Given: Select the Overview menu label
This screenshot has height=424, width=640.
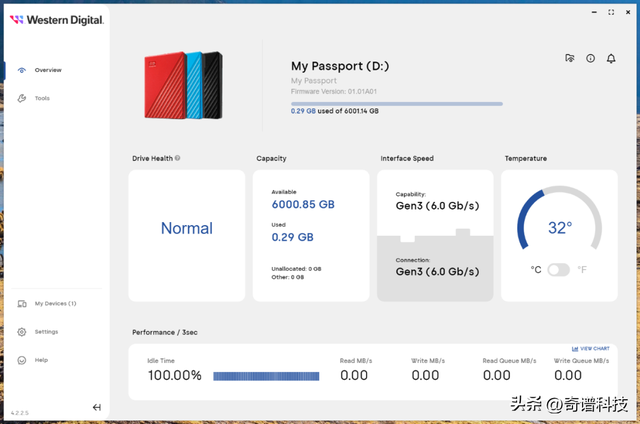Looking at the screenshot, I should (48, 70).
